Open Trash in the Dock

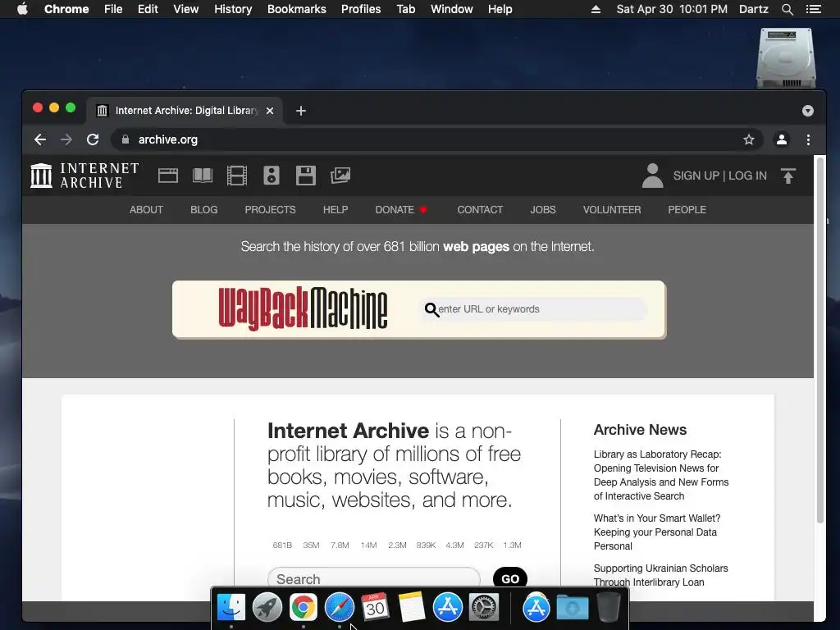608,608
